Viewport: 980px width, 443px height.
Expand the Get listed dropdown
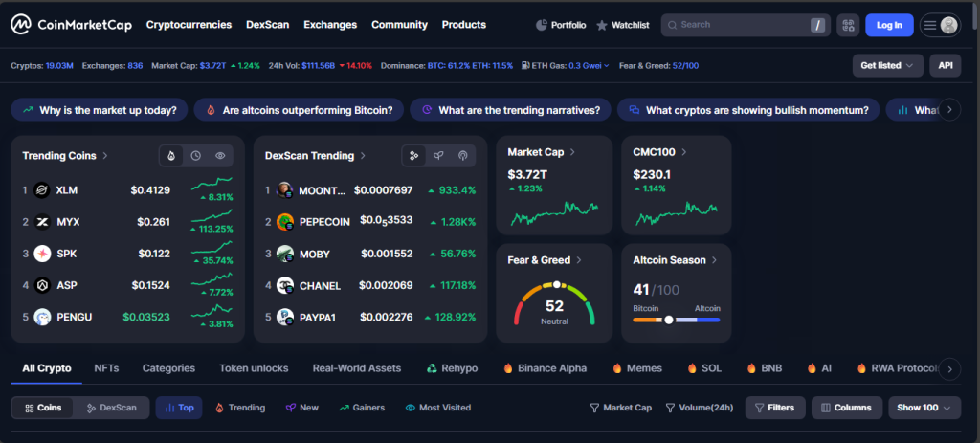[x=887, y=65]
